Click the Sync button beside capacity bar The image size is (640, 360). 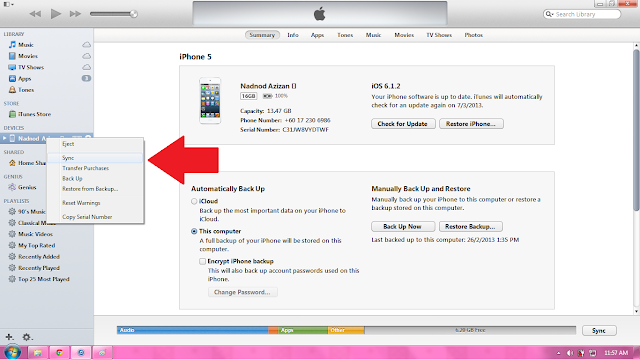(x=599, y=331)
